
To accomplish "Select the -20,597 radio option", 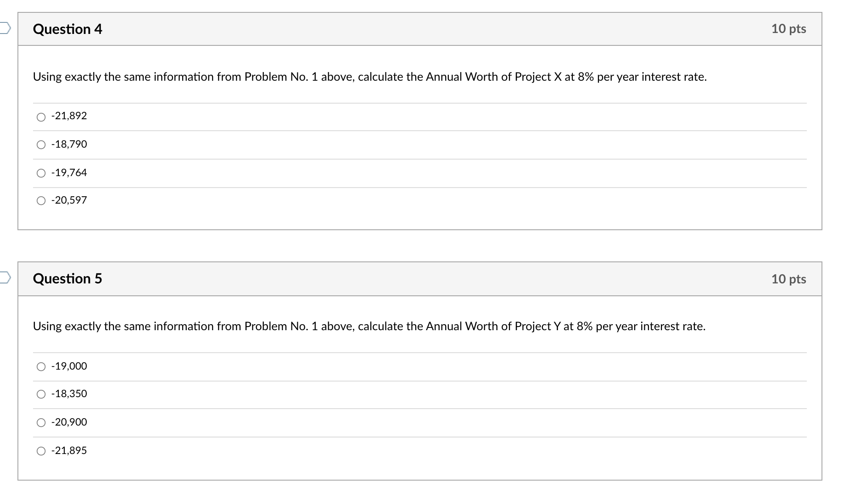I will coord(41,200).
